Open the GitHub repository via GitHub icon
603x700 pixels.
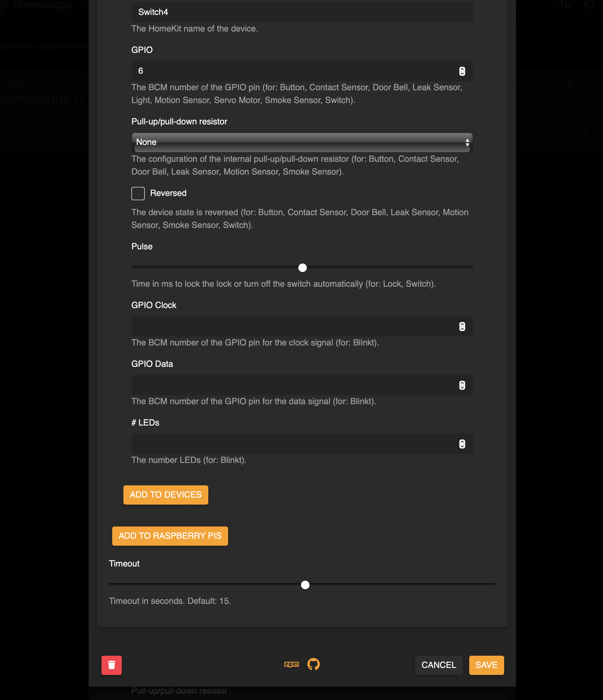tap(314, 664)
